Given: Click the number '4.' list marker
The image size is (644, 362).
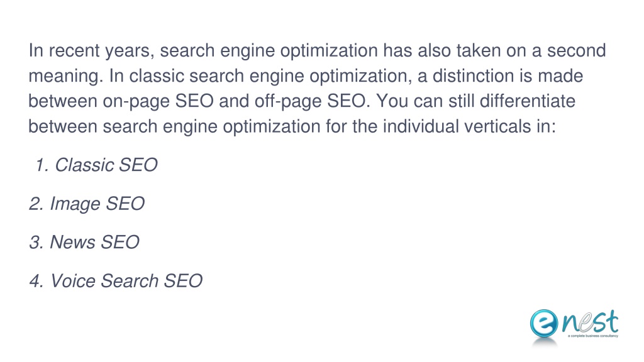Looking at the screenshot, I should (36, 281).
